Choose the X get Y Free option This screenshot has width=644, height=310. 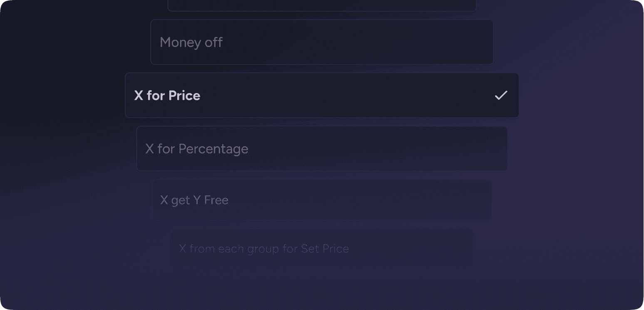tap(322, 199)
